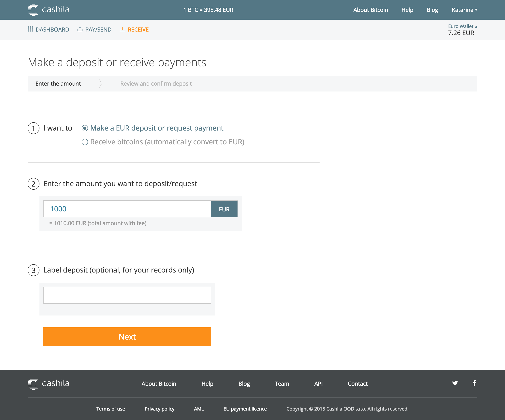The height and width of the screenshot is (420, 505).
Task: Click the Receive download icon
Action: [x=122, y=29]
